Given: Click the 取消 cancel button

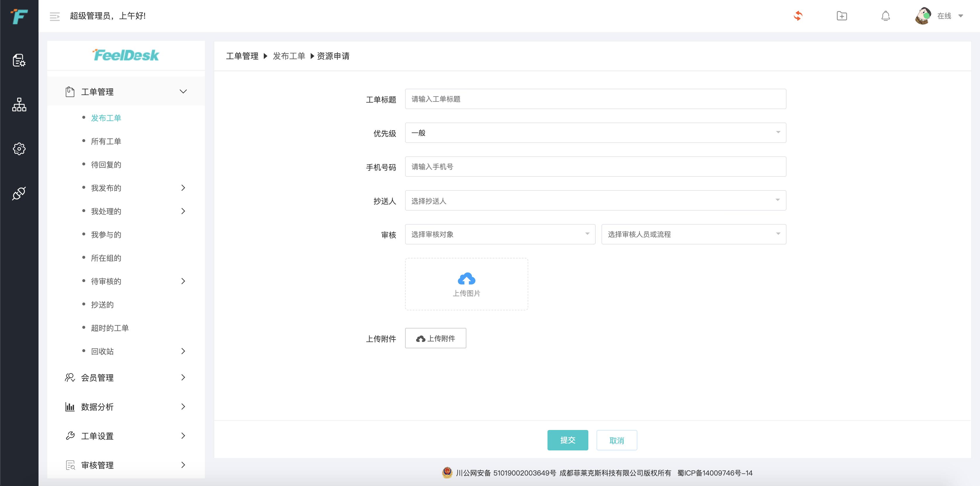Looking at the screenshot, I should pyautogui.click(x=616, y=440).
